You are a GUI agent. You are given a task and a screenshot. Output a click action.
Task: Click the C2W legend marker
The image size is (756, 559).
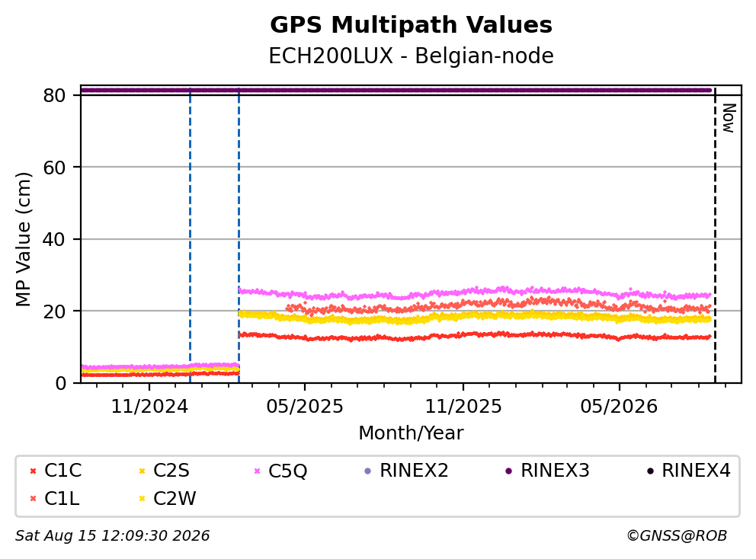pos(143,499)
